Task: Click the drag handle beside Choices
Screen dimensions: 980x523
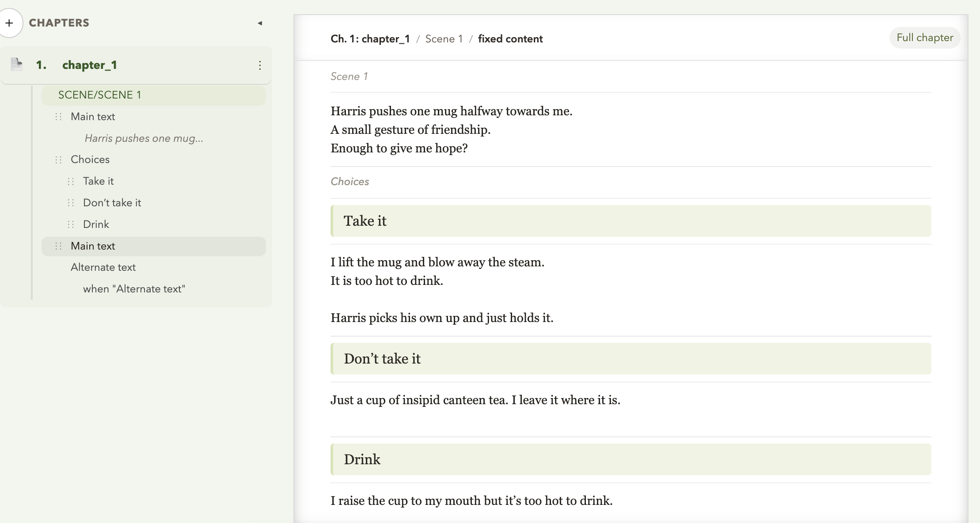Action: coord(58,159)
